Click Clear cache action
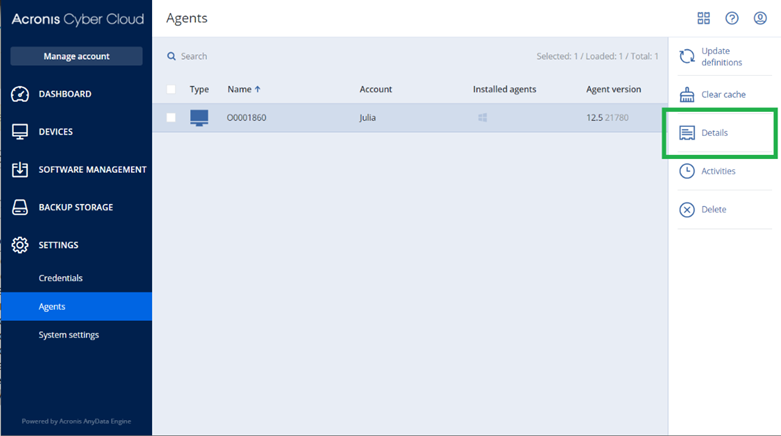Viewport: 781px width, 436px height. (725, 94)
